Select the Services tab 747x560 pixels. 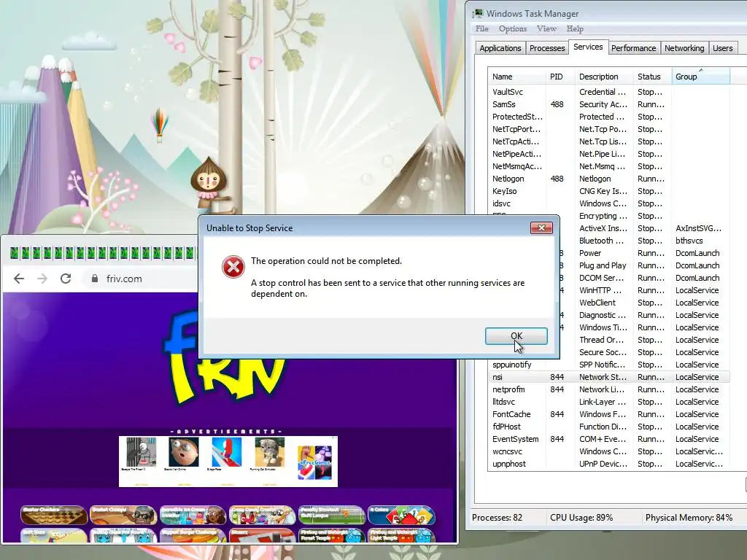(x=588, y=47)
